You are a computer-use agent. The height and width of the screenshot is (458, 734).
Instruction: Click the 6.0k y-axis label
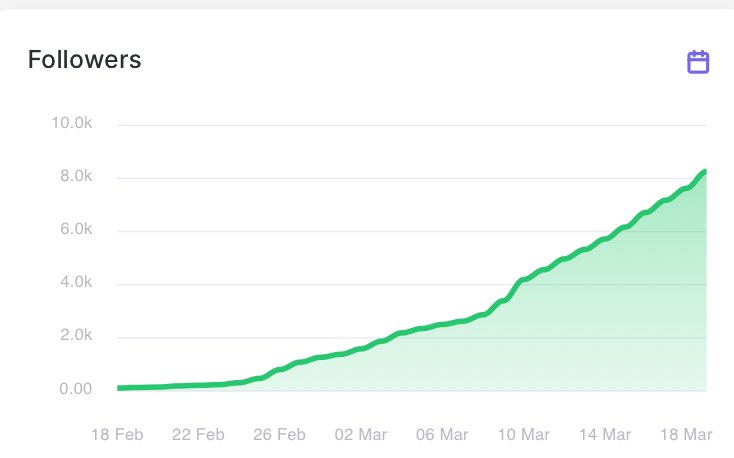click(76, 229)
